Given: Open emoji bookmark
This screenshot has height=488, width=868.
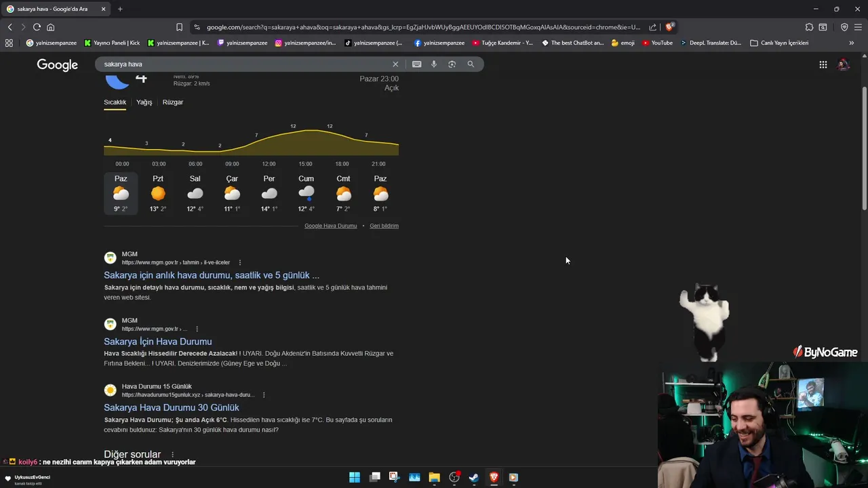Looking at the screenshot, I should pos(623,43).
